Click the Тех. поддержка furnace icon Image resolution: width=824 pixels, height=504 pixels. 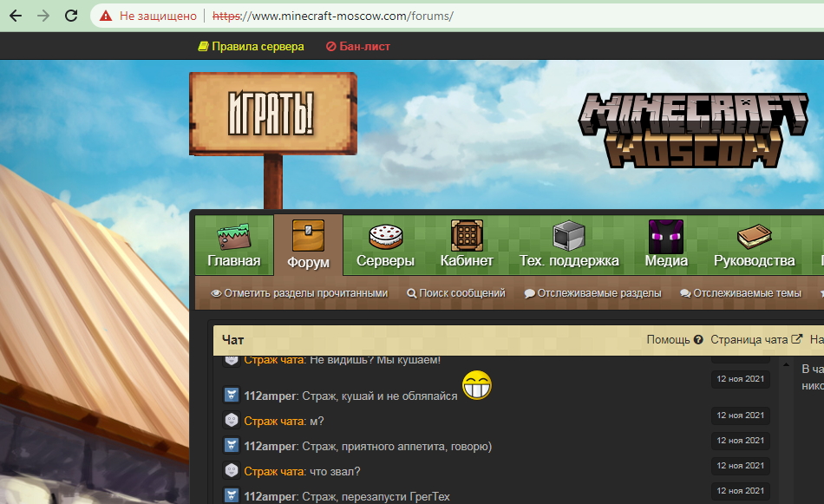[x=569, y=237]
